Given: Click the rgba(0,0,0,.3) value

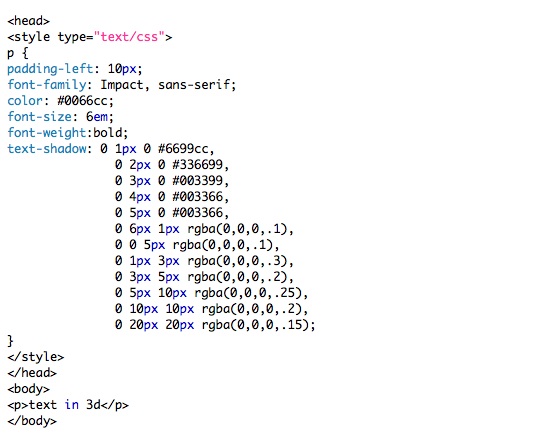Looking at the screenshot, I should 237,261.
